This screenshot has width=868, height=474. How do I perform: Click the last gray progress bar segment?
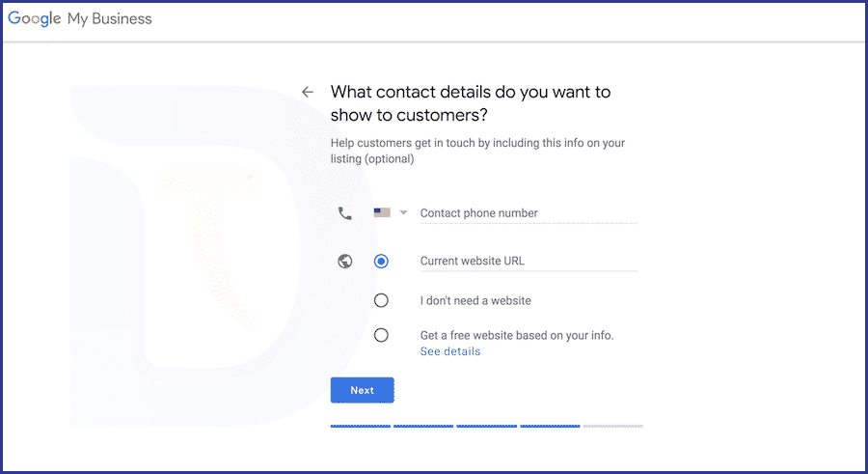pyautogui.click(x=612, y=427)
